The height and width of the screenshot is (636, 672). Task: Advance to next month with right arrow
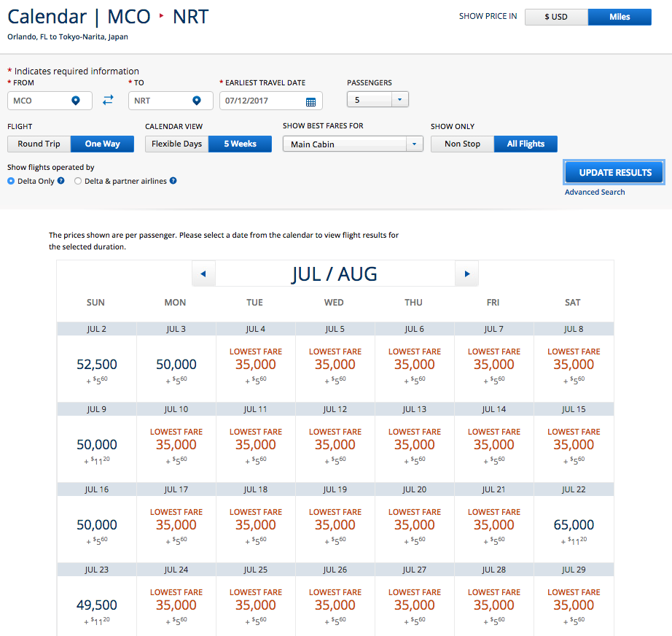(x=466, y=274)
